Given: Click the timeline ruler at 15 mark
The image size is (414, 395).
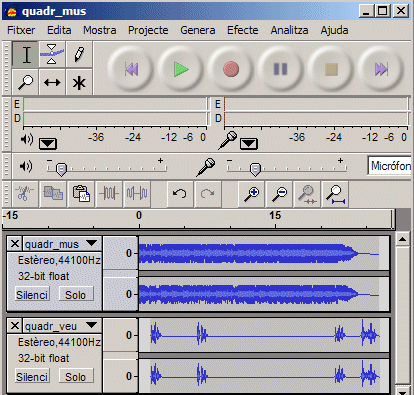Looking at the screenshot, I should [275, 216].
